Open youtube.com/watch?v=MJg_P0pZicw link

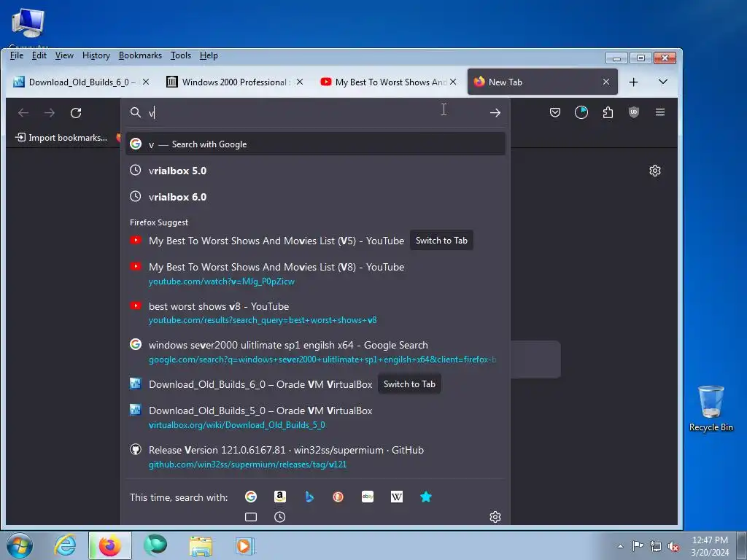pos(222,281)
